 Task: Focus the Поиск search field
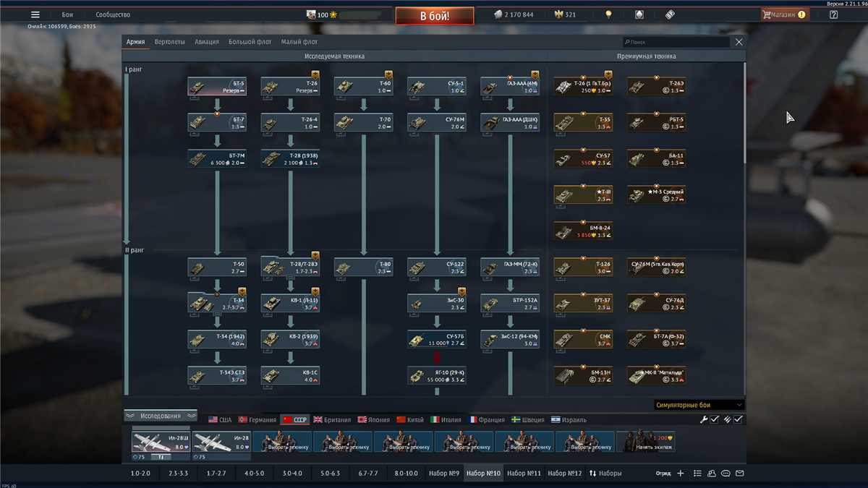point(676,42)
